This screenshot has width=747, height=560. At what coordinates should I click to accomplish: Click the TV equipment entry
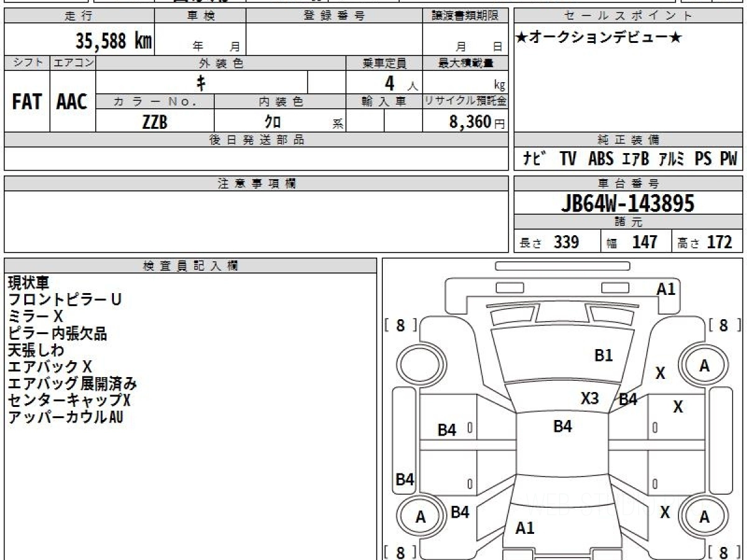point(568,159)
